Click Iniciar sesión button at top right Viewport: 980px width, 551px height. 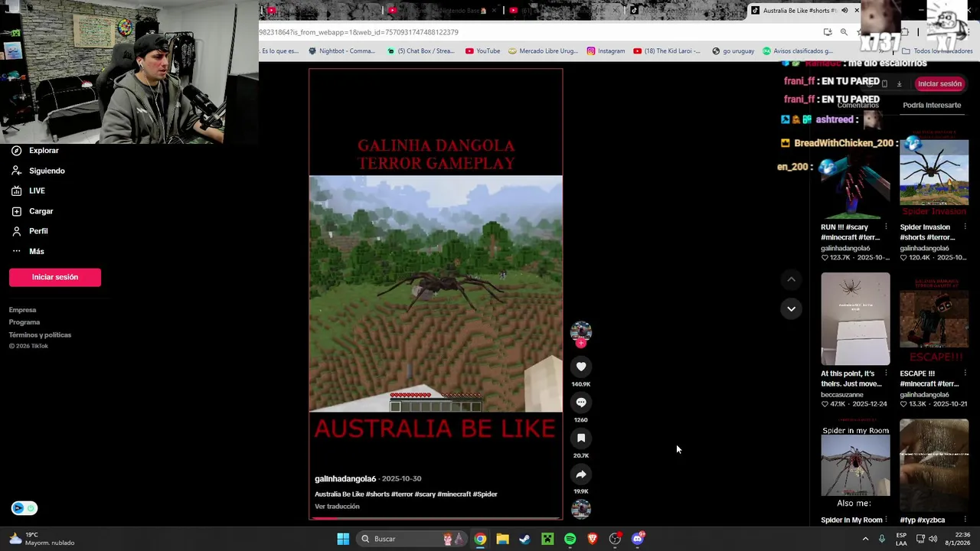click(x=939, y=83)
